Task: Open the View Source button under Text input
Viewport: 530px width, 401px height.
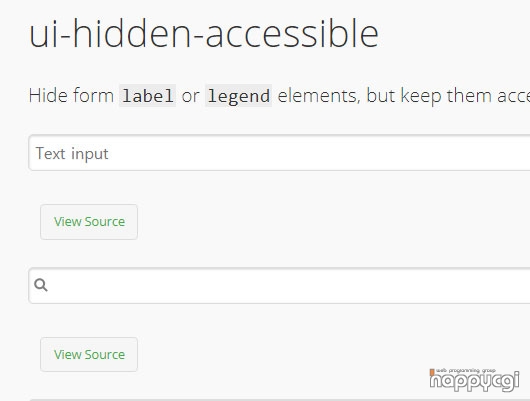Action: [89, 222]
